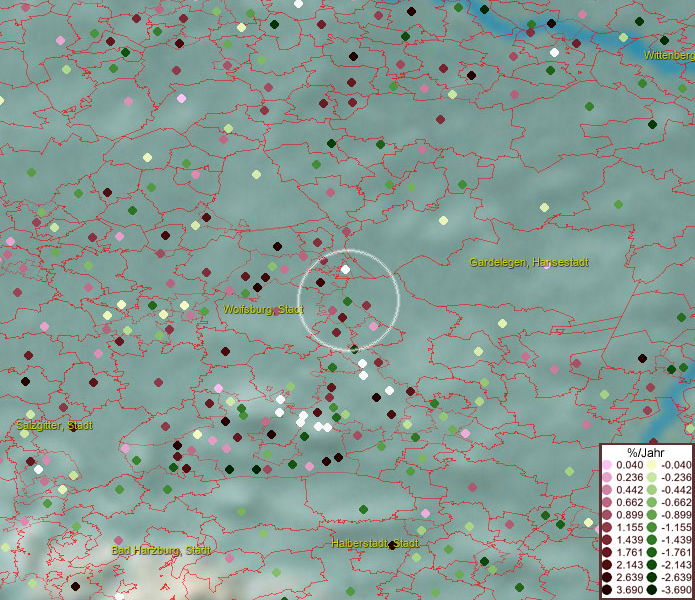The width and height of the screenshot is (695, 600).
Task: Pick the -3.690 darkest green legend swatch
Action: pyautogui.click(x=652, y=590)
